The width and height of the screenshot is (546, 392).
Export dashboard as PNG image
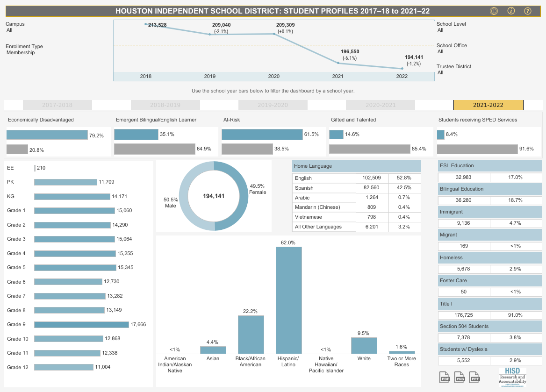(460, 377)
